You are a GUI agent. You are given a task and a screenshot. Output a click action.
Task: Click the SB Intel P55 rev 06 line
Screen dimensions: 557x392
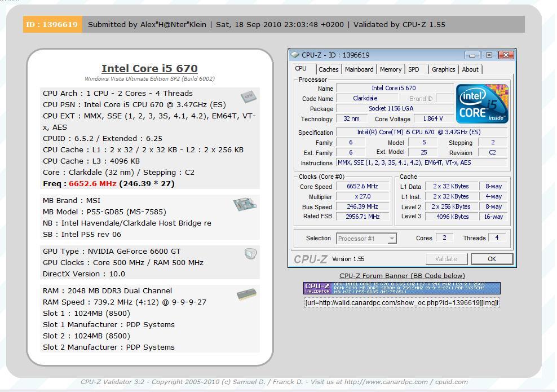click(82, 235)
